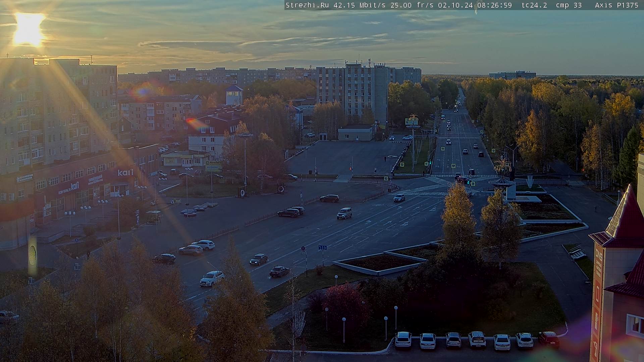The height and width of the screenshot is (362, 644).
Task: Click the Axis P1375 camera model text
Action: tap(616, 5)
